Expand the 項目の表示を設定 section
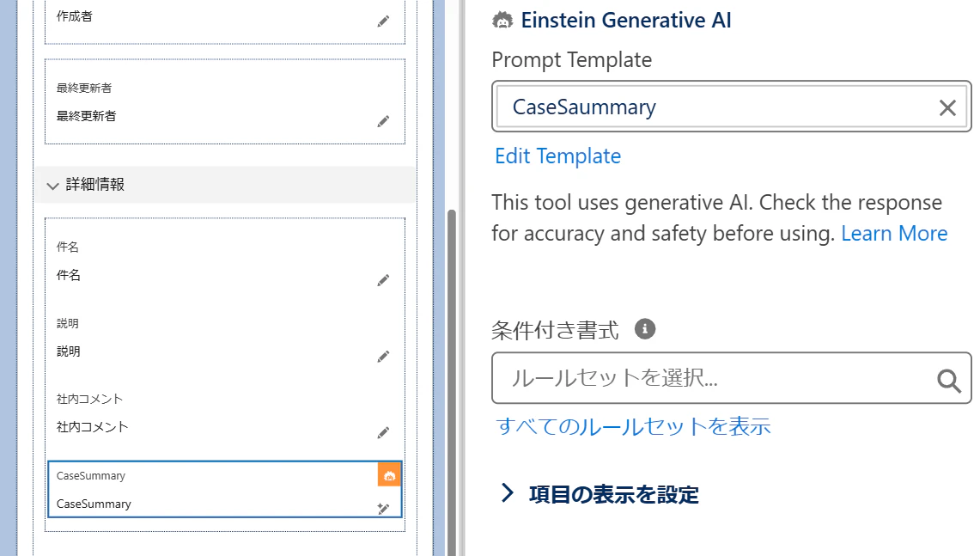This screenshot has width=980, height=556. 508,493
